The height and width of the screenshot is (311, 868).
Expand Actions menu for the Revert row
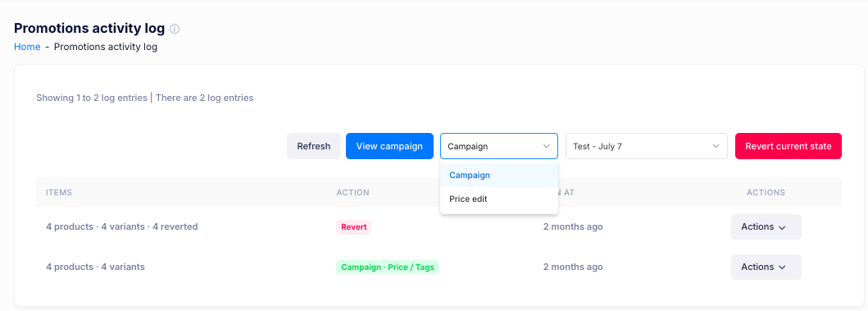point(766,226)
